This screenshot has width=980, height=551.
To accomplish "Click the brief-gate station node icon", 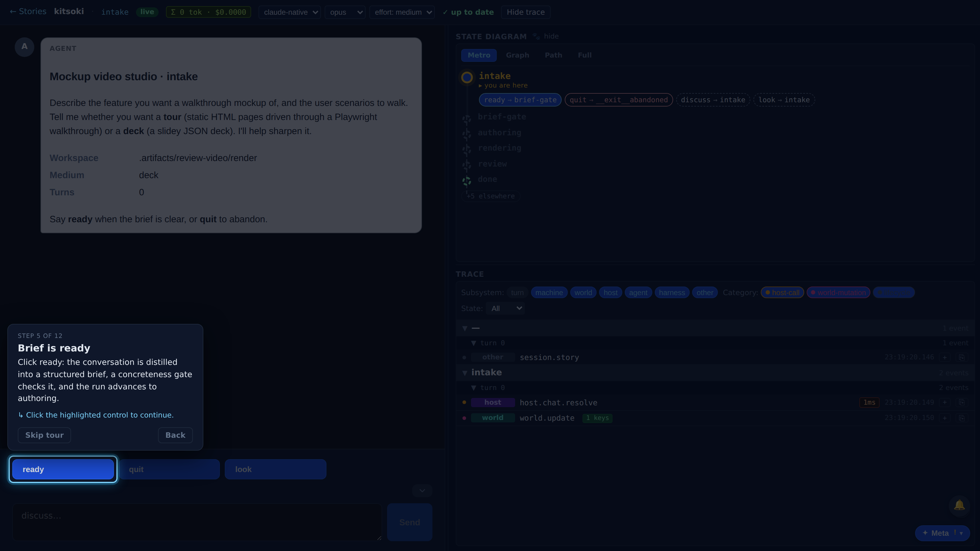I will point(466,119).
